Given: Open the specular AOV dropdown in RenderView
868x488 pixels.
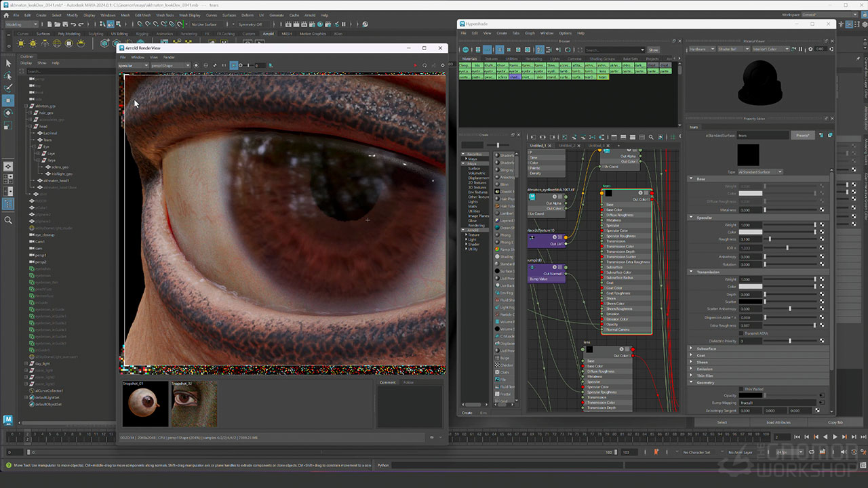Looking at the screenshot, I should [x=133, y=65].
